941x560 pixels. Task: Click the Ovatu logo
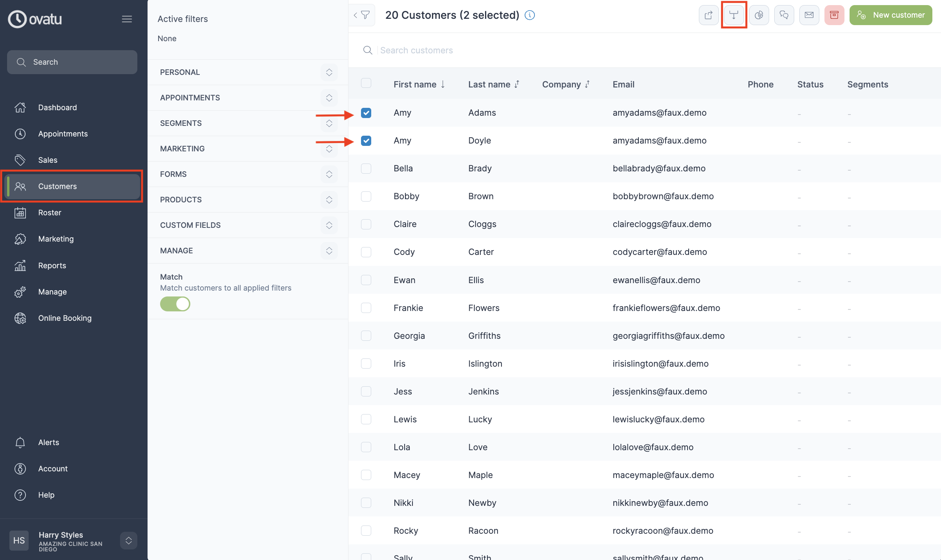[x=35, y=19]
